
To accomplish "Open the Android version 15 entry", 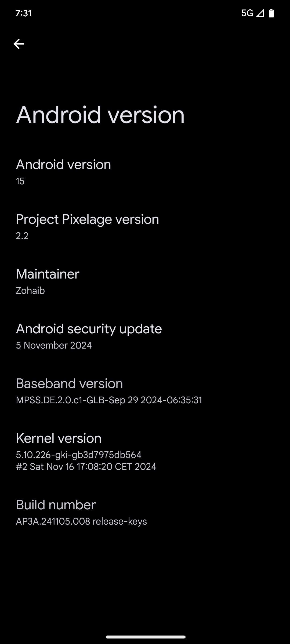I will [x=145, y=172].
